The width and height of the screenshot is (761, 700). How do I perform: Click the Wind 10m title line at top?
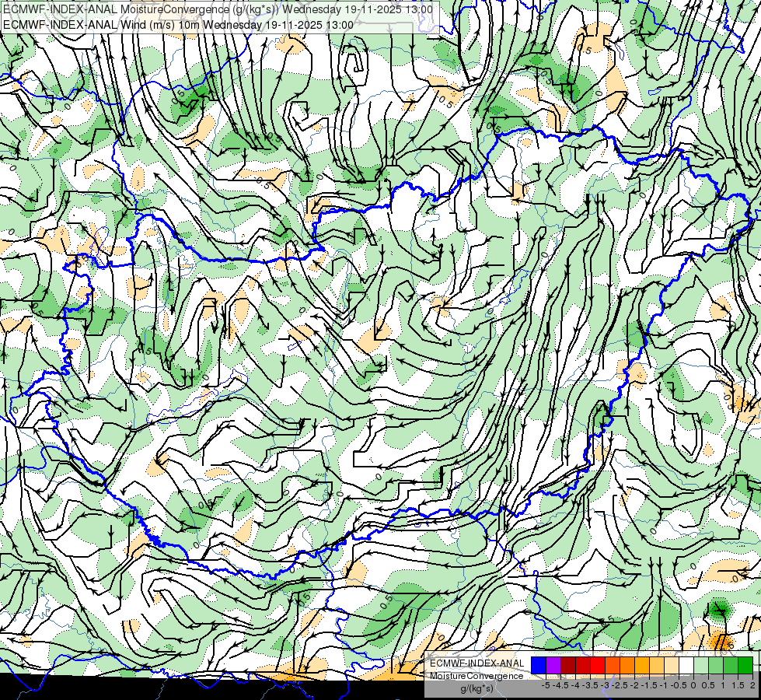pyautogui.click(x=178, y=25)
